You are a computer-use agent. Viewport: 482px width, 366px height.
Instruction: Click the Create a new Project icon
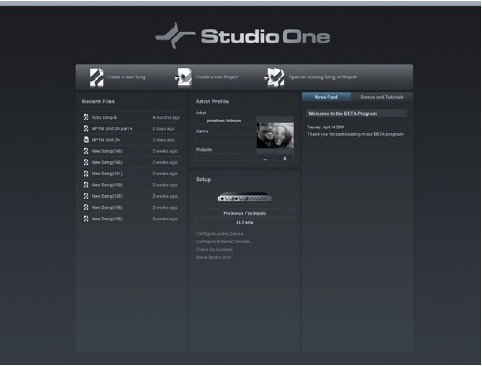click(x=184, y=77)
